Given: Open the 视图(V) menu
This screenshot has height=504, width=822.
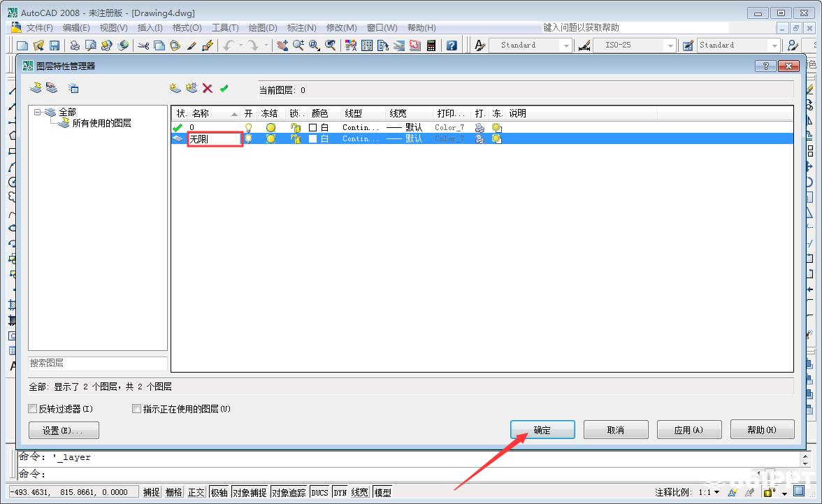Looking at the screenshot, I should pyautogui.click(x=114, y=27).
